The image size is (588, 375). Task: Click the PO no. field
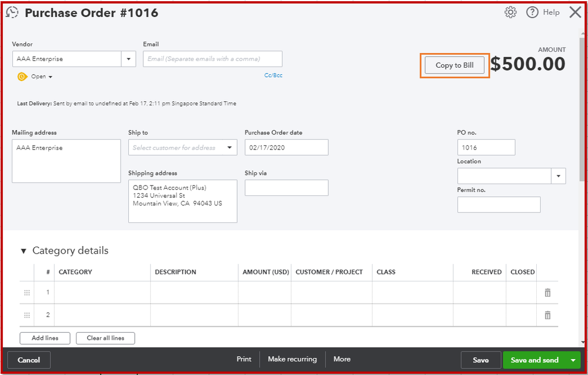pos(486,147)
